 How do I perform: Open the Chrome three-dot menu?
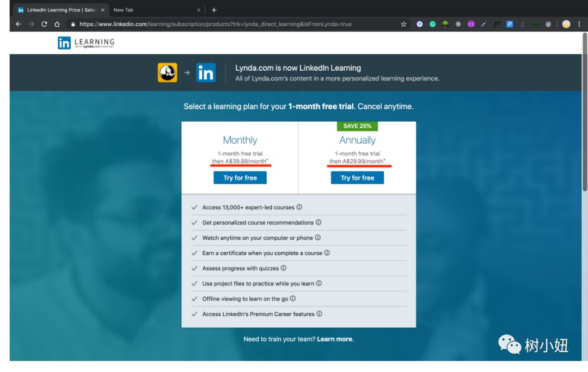[579, 24]
